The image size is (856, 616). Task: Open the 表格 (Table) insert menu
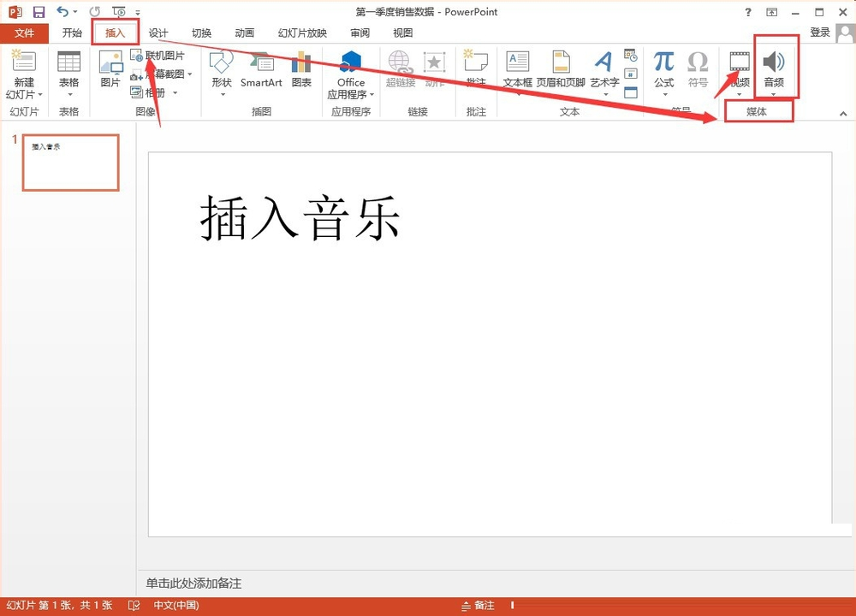(68, 74)
